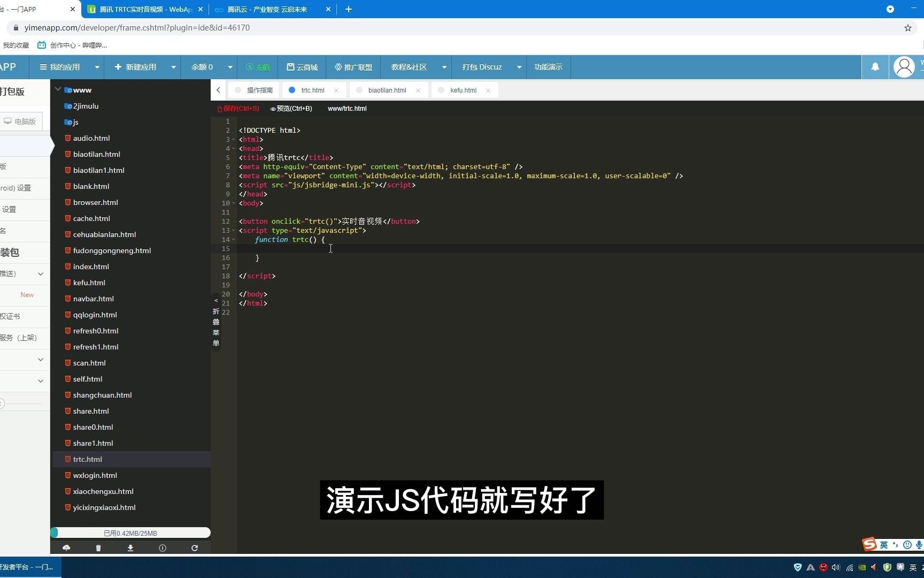Fold the trtc function at line 14
The image size is (924, 578).
click(234, 240)
